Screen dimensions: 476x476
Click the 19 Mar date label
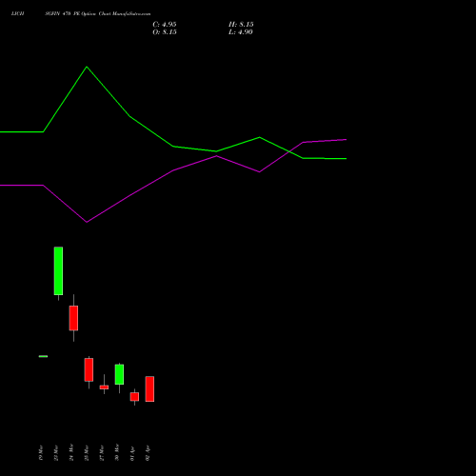pyautogui.click(x=41, y=452)
